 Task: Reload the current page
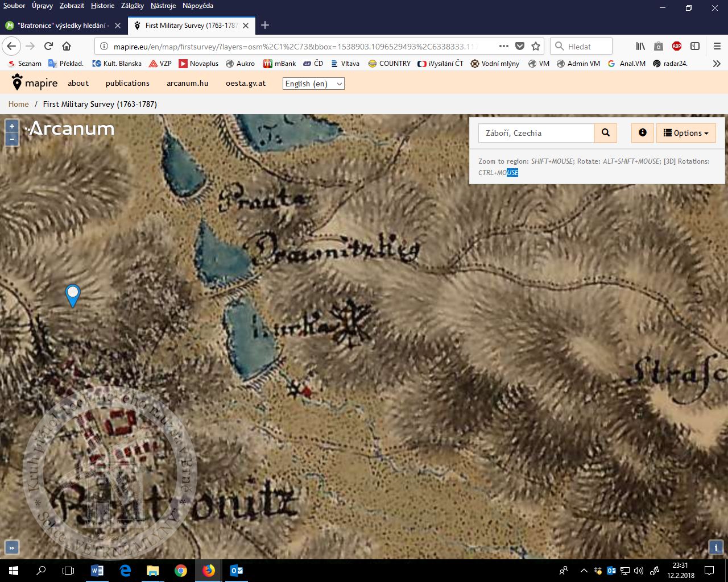48,46
